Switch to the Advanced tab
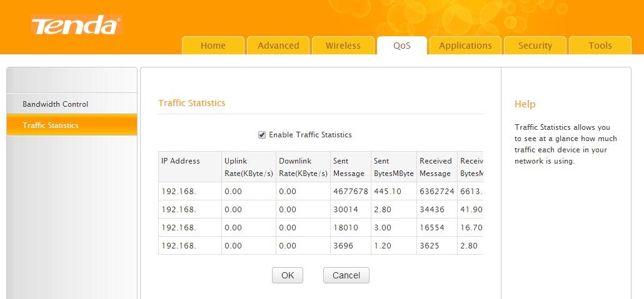This screenshot has width=644, height=299. pyautogui.click(x=278, y=46)
